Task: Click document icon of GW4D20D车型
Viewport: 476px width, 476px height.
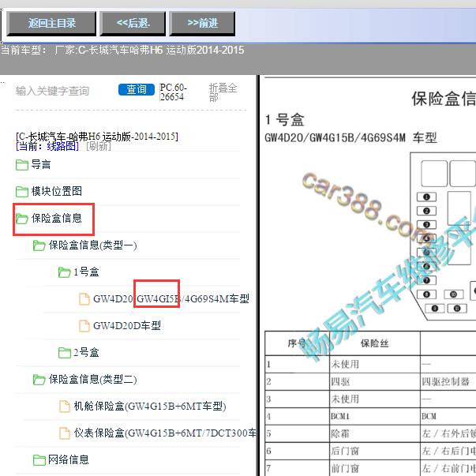Action: coord(84,326)
